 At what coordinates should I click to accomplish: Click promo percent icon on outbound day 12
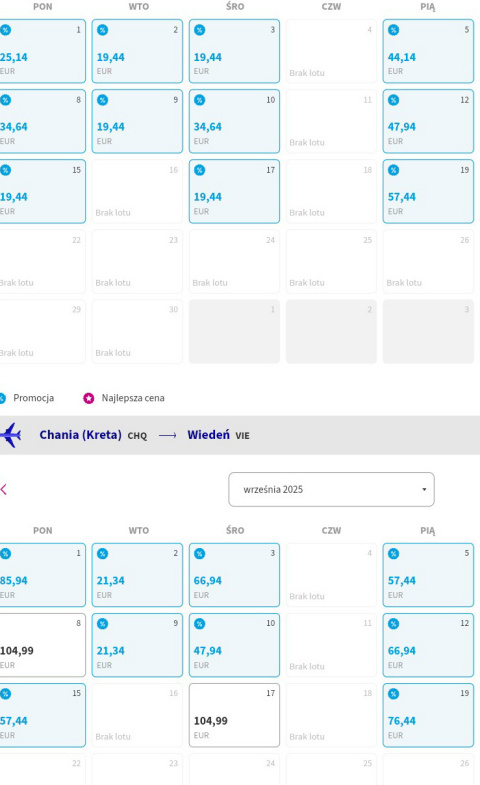pos(394,100)
